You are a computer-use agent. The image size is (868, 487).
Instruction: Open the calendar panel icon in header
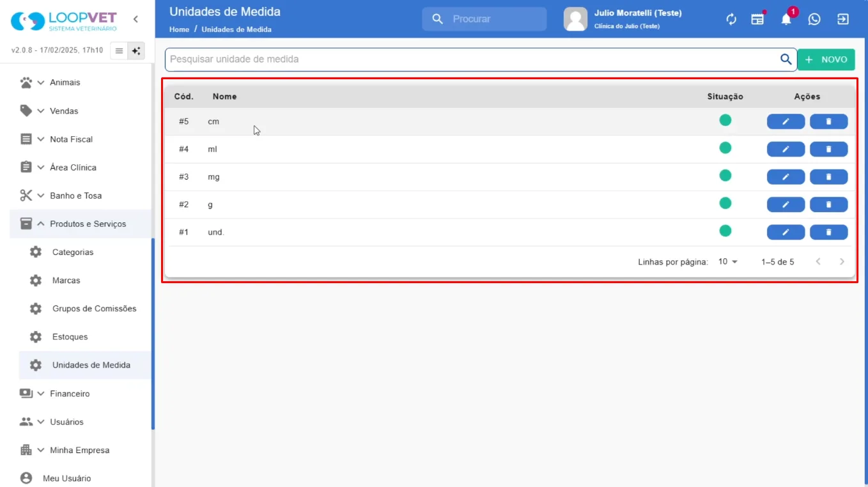tap(757, 19)
